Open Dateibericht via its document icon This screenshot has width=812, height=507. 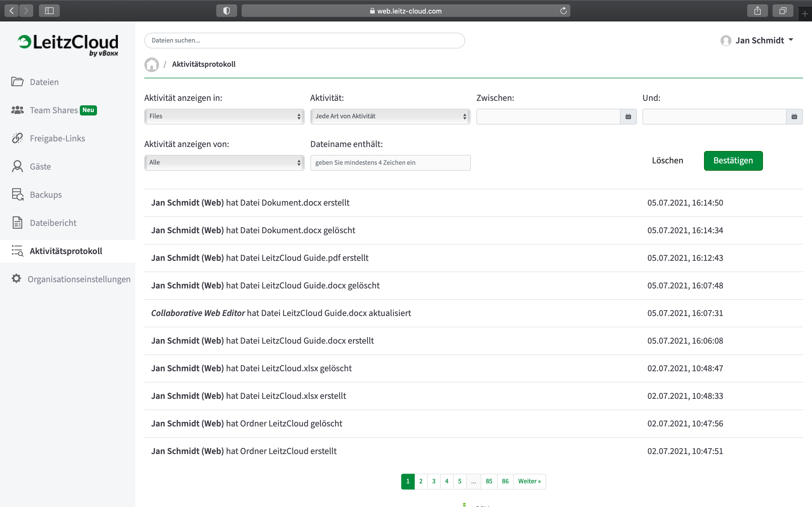[x=17, y=222]
